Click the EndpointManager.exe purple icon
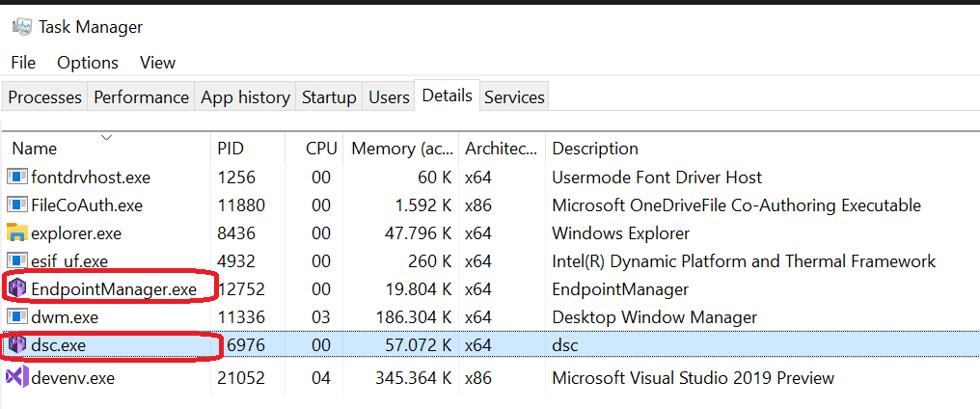Screen dimensions: 980x409 click(16, 288)
